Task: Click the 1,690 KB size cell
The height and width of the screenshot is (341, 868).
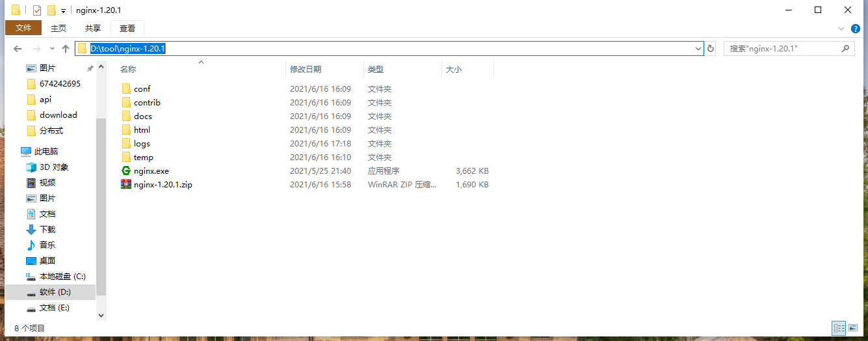Action: (x=472, y=184)
